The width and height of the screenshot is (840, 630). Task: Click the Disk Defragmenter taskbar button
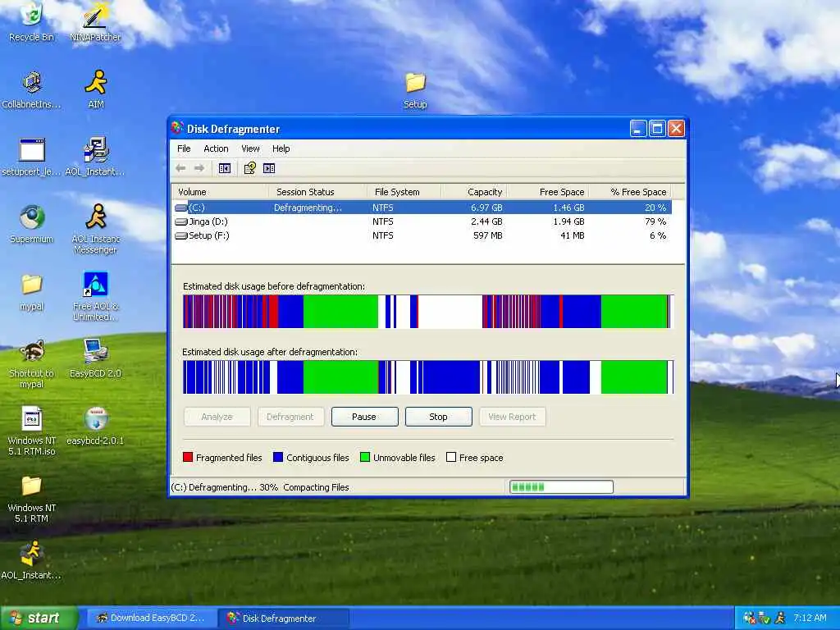click(285, 618)
